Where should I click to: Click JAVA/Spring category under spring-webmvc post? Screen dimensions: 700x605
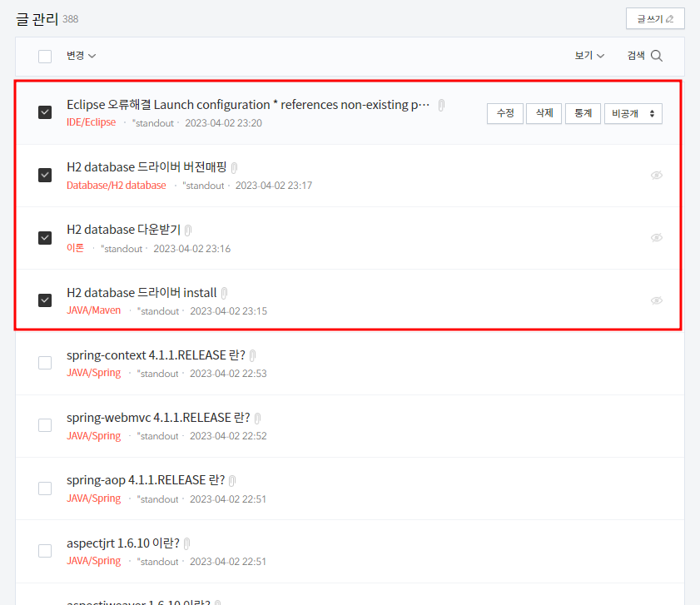[94, 436]
